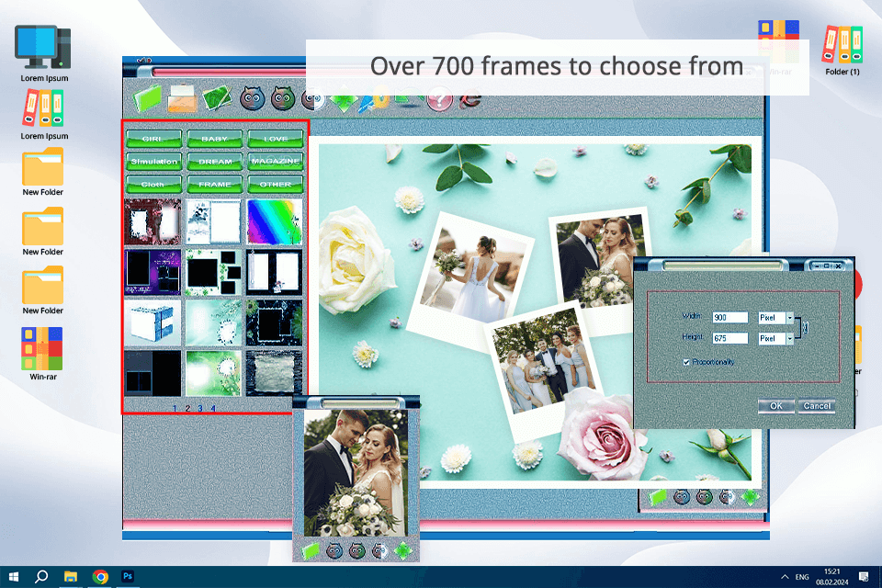Select the BABY frame category
The height and width of the screenshot is (588, 882).
[x=214, y=139]
